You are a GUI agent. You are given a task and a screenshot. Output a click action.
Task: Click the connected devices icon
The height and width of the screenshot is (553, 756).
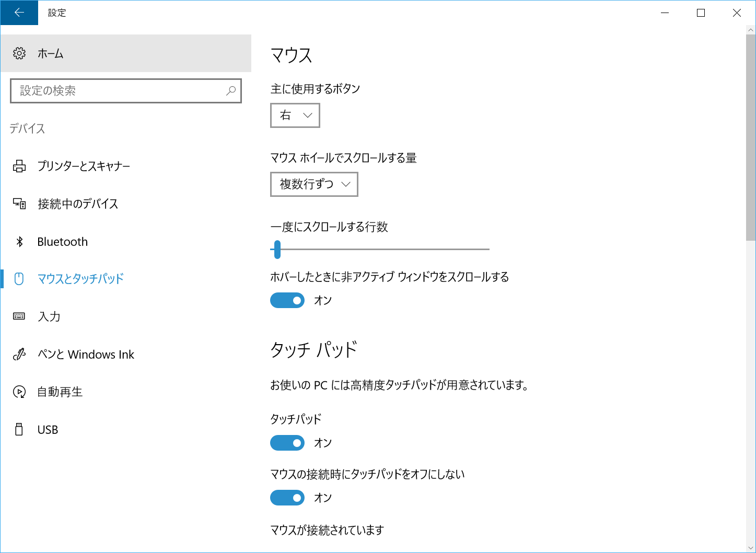coord(19,204)
